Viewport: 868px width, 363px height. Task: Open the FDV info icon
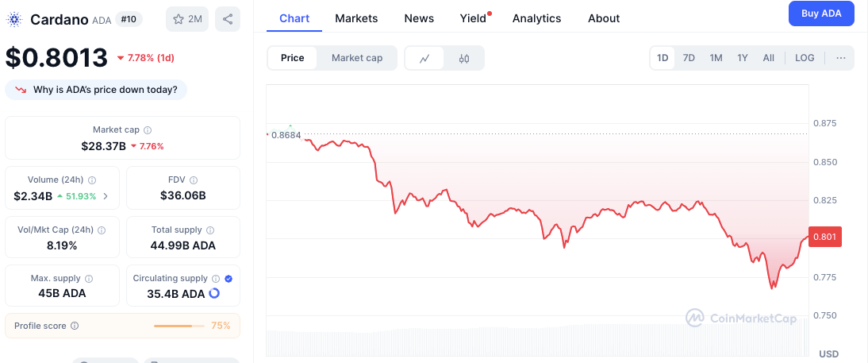(194, 180)
